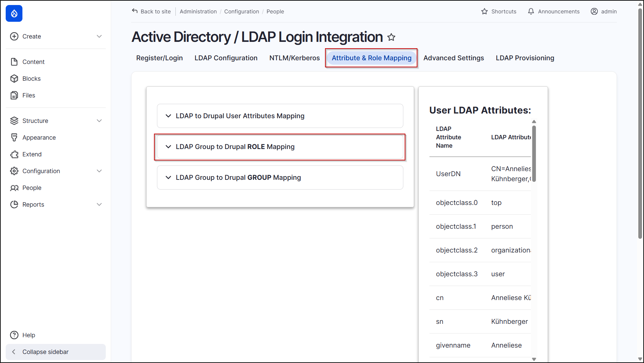Bookmark the page with the star beside the title

point(391,37)
